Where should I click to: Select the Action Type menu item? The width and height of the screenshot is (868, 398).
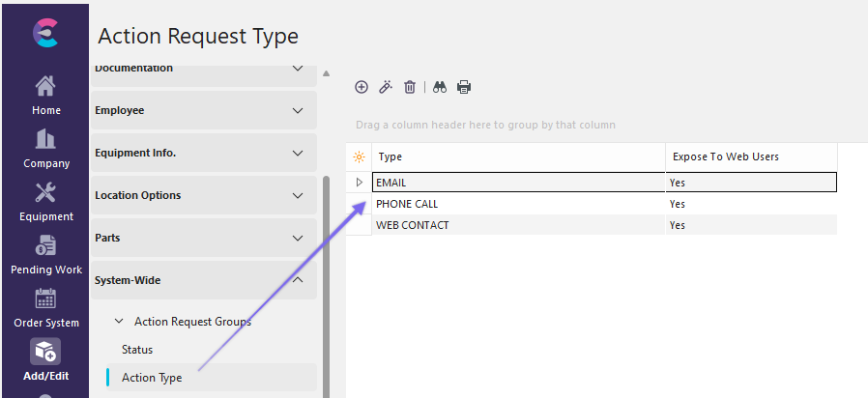pyautogui.click(x=152, y=378)
